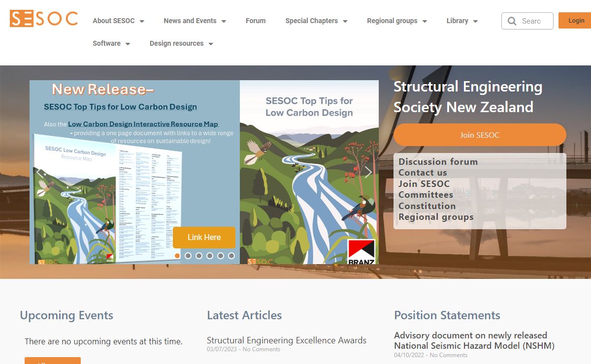The height and width of the screenshot is (364, 591).
Task: Expand the Regional groups dropdown arrow
Action: [x=425, y=21]
